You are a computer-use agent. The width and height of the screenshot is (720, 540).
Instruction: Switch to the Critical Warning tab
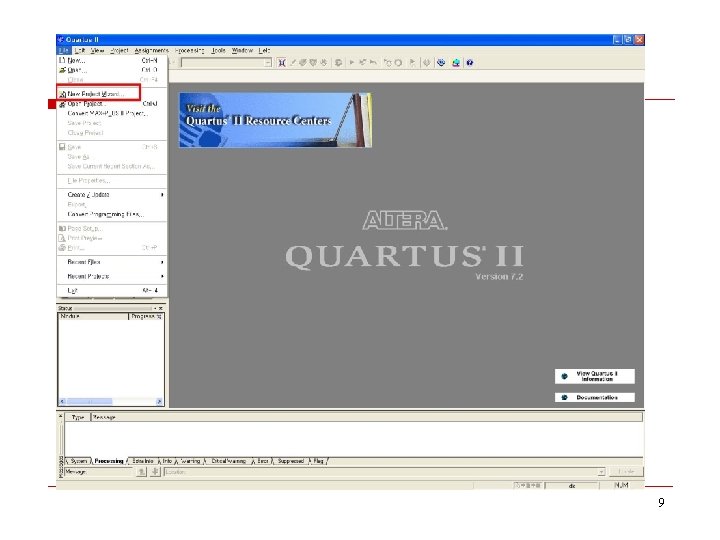pyautogui.click(x=228, y=461)
